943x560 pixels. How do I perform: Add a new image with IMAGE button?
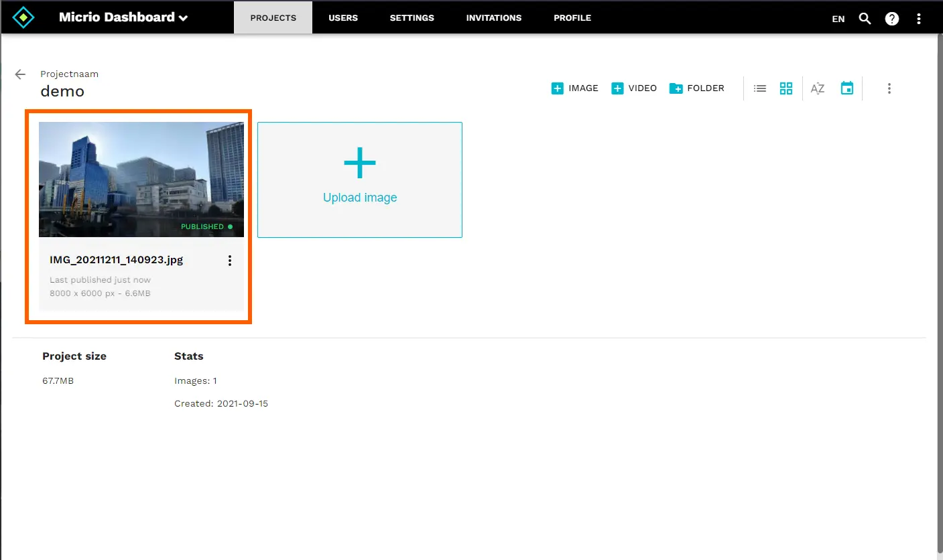pyautogui.click(x=574, y=88)
